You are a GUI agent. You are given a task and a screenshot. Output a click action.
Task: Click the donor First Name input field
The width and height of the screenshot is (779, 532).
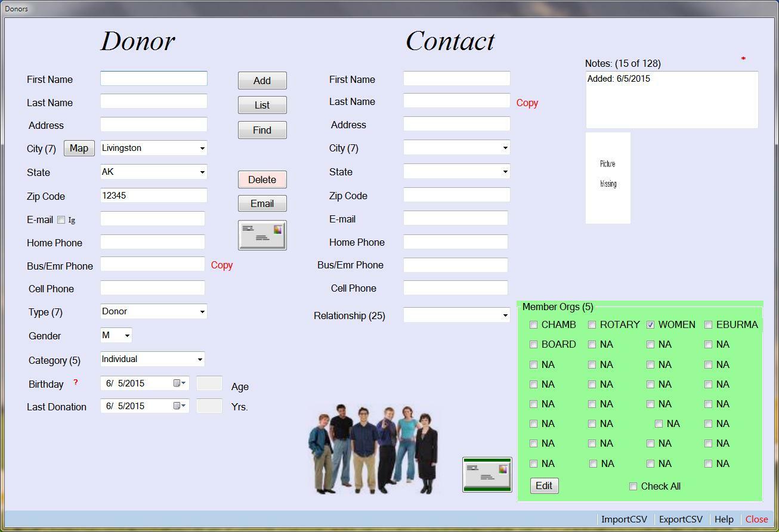pyautogui.click(x=154, y=79)
